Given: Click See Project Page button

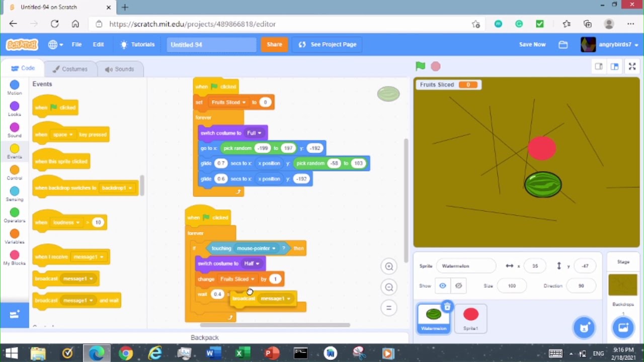Looking at the screenshot, I should 328,44.
